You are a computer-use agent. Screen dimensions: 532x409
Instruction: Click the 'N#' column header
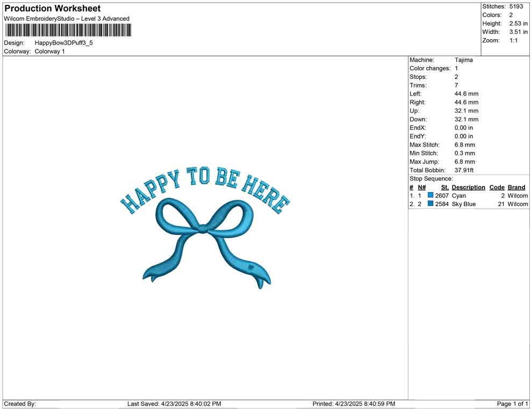422,187
